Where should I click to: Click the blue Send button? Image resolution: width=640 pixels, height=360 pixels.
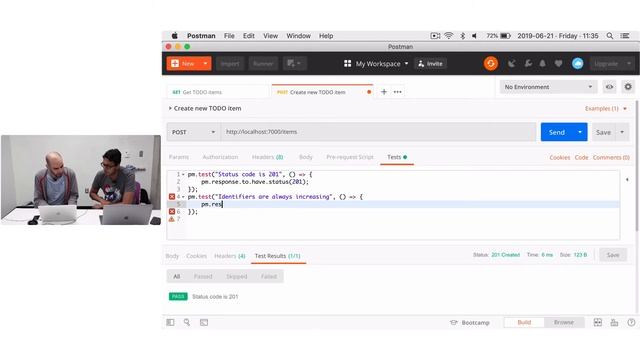pos(557,132)
